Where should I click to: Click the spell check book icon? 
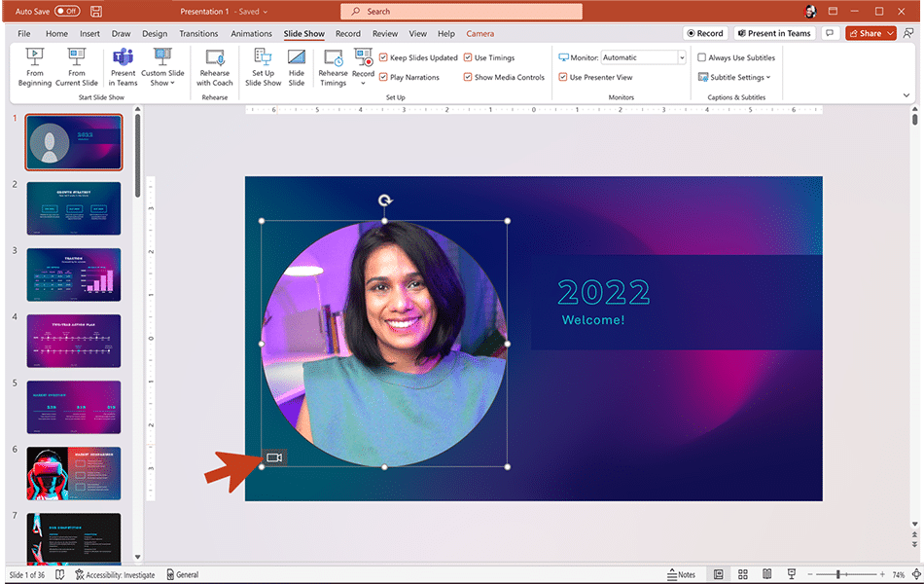pyautogui.click(x=59, y=574)
